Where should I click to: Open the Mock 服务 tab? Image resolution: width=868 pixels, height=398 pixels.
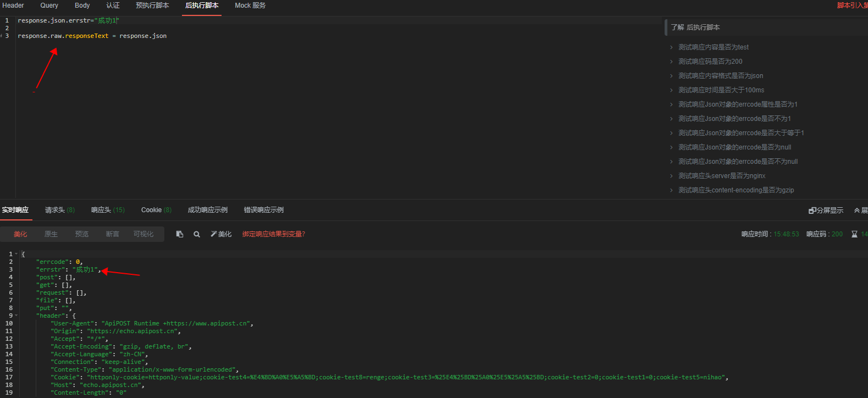click(250, 5)
